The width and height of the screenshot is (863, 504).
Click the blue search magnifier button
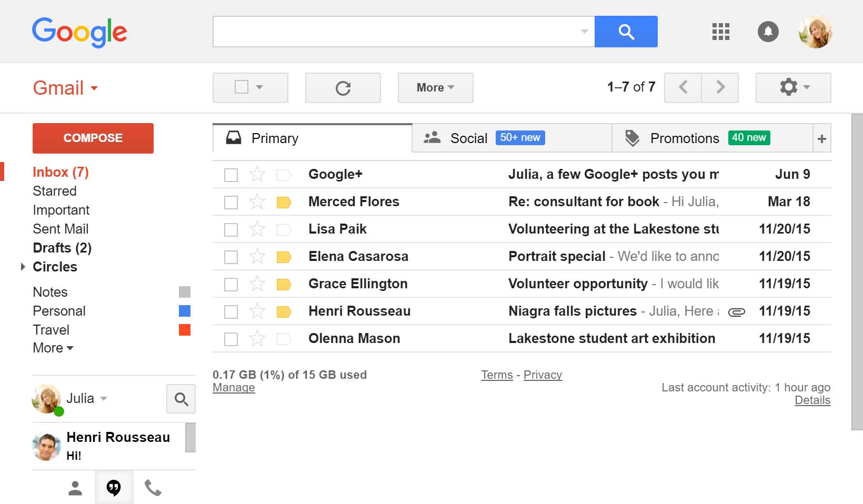click(x=626, y=32)
